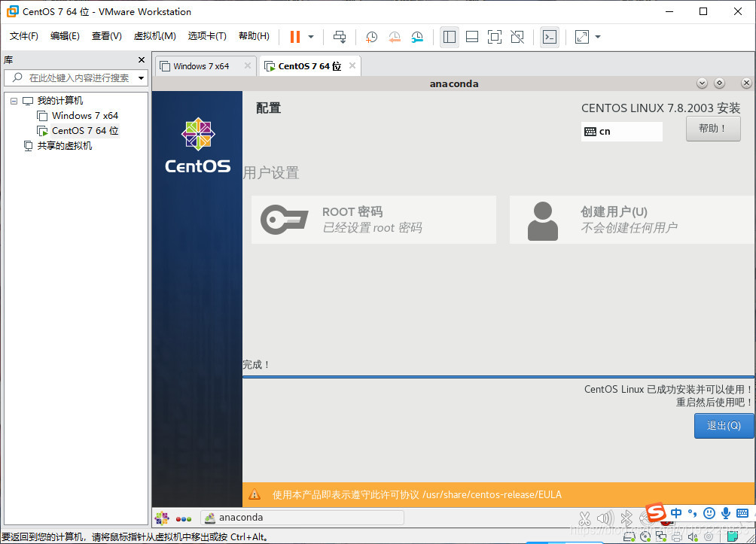Screen dimensions: 756x544
Task: Click the network adapter status icon
Action: click(x=661, y=536)
